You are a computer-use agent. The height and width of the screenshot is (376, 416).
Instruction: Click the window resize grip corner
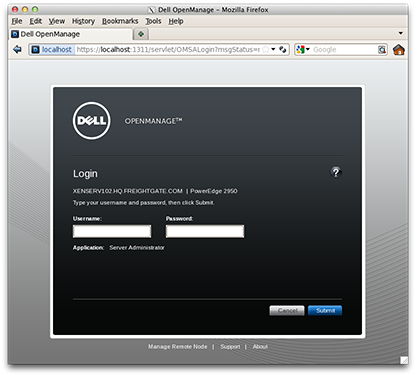point(404,360)
